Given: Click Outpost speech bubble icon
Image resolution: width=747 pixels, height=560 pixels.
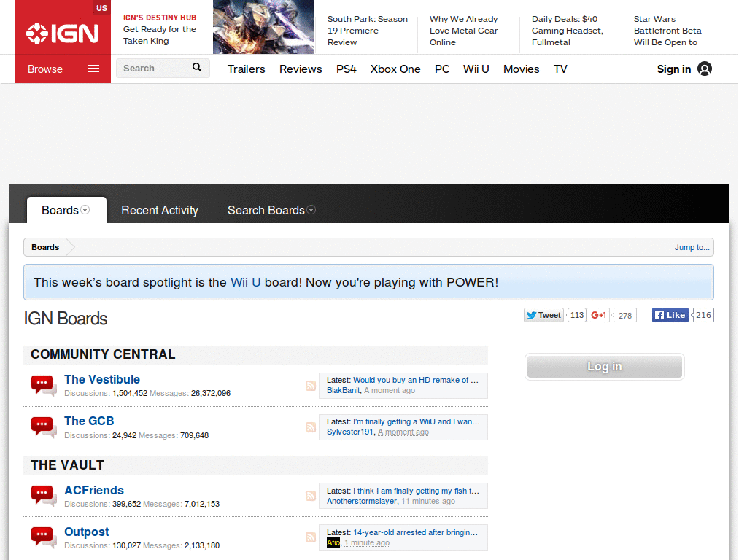Looking at the screenshot, I should [x=43, y=537].
